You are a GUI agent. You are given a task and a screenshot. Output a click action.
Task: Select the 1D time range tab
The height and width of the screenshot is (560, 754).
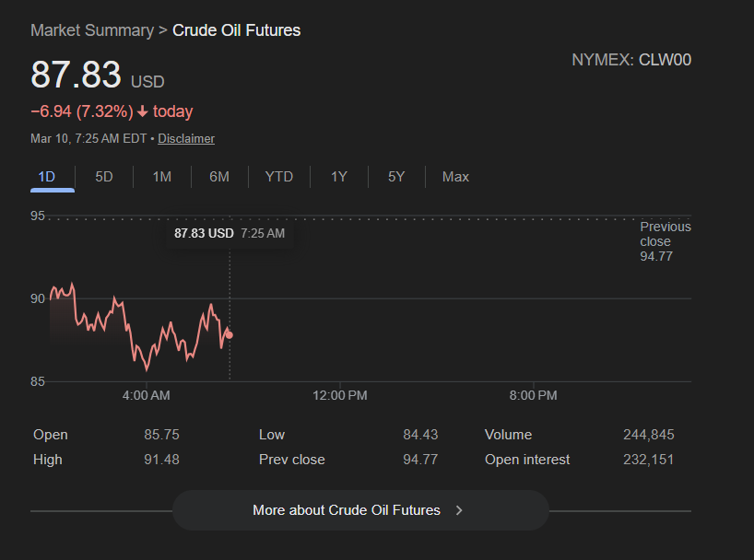(47, 177)
